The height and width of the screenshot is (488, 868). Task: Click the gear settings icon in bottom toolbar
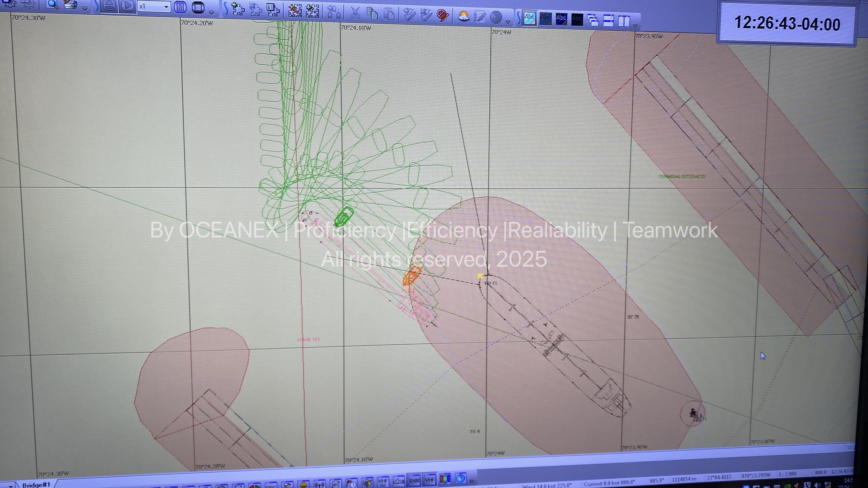[x=367, y=482]
